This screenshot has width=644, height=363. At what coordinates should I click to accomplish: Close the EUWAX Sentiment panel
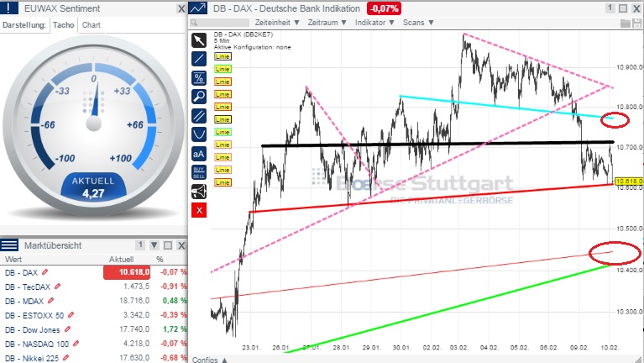[x=181, y=8]
